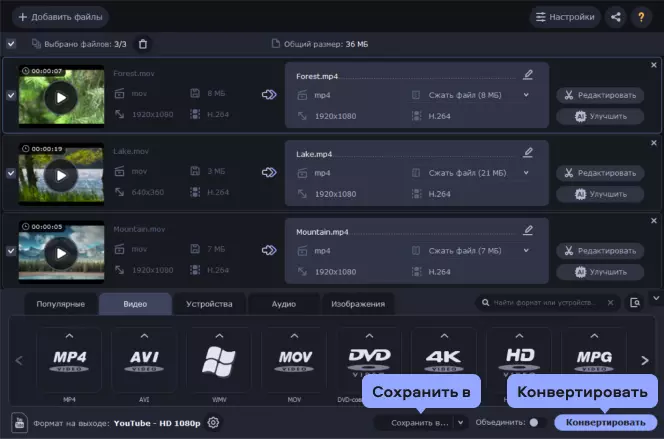
Task: Click the Сохранить в… save location button
Action: (415, 422)
